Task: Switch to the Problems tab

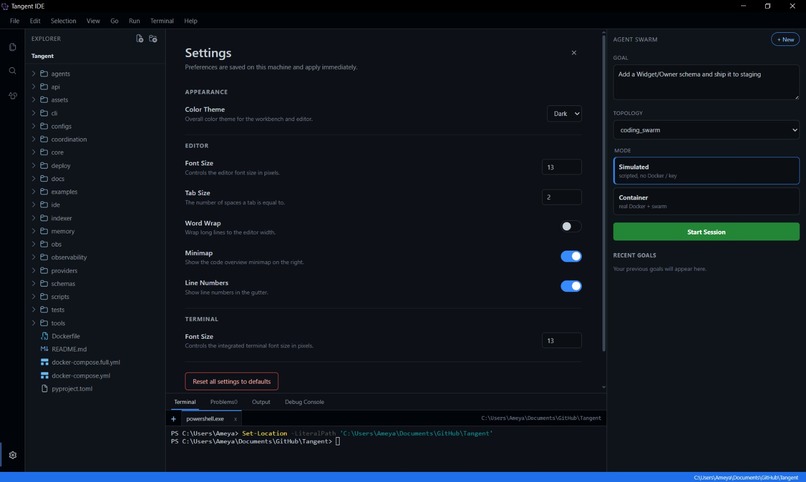Action: coord(224,402)
